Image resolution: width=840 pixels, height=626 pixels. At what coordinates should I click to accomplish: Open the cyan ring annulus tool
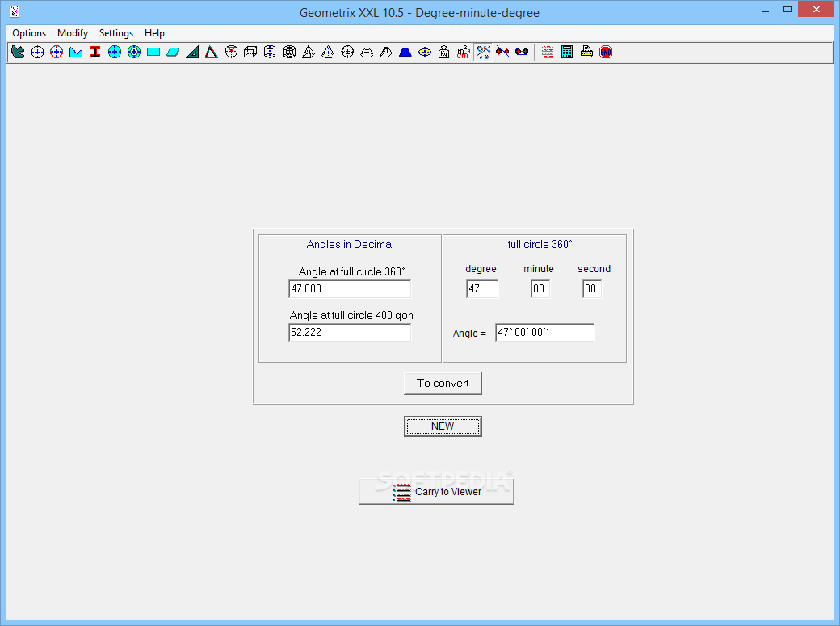(134, 52)
